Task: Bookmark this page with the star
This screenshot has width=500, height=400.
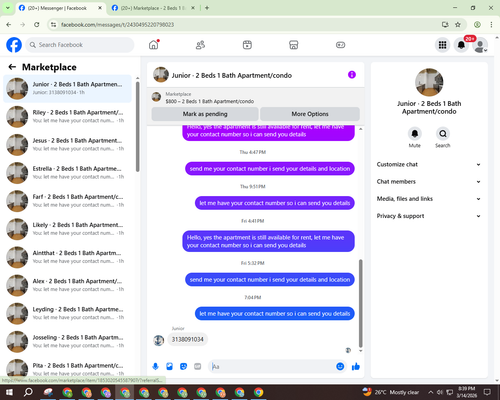Action: (458, 24)
